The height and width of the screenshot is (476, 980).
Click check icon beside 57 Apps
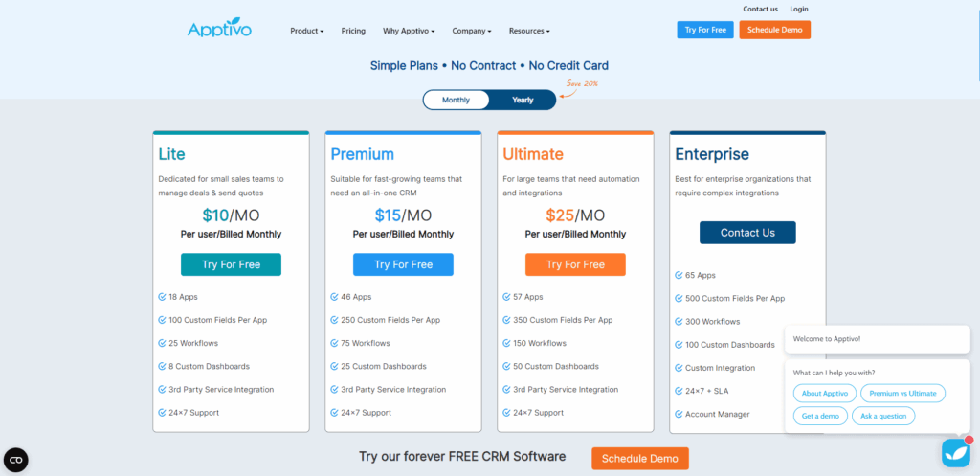pyautogui.click(x=507, y=297)
